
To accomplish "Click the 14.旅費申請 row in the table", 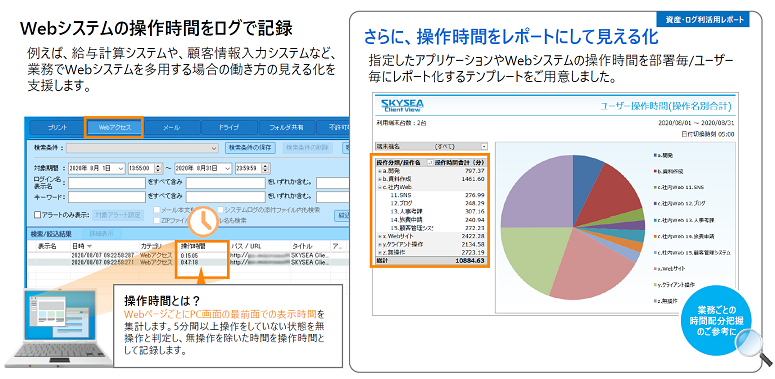I will pos(431,219).
